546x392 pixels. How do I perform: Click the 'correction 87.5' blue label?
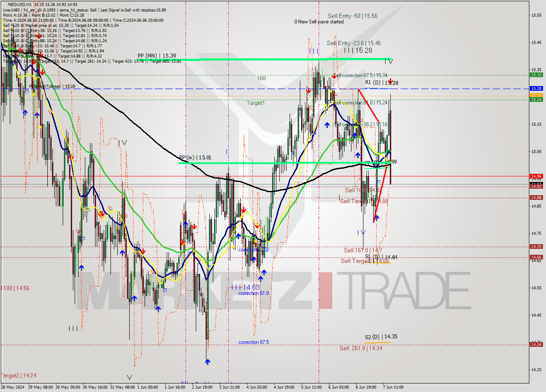pos(254,342)
